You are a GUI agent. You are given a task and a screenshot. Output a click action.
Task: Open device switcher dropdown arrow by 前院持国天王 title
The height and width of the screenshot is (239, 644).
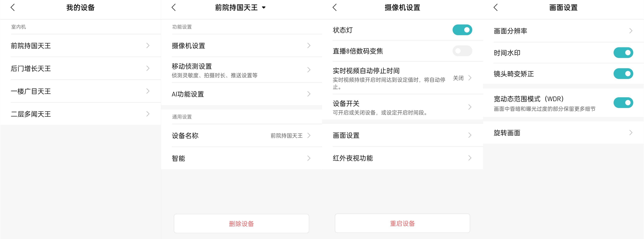[x=264, y=7]
